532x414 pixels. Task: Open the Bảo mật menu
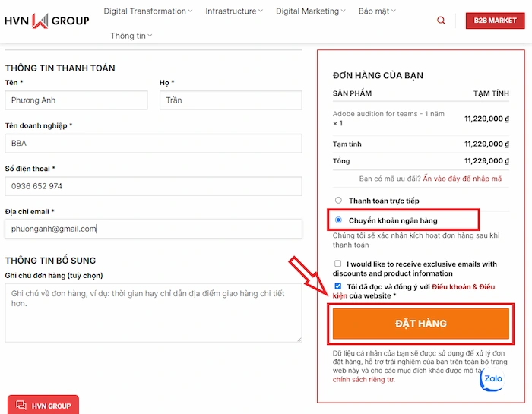click(x=377, y=11)
